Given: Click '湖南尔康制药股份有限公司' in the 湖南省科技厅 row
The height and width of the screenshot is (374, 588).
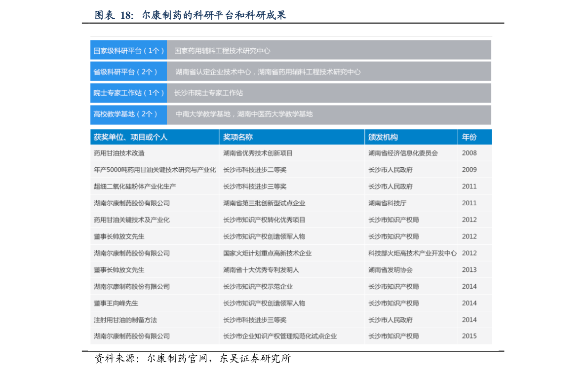Looking at the screenshot, I should click(x=132, y=203).
